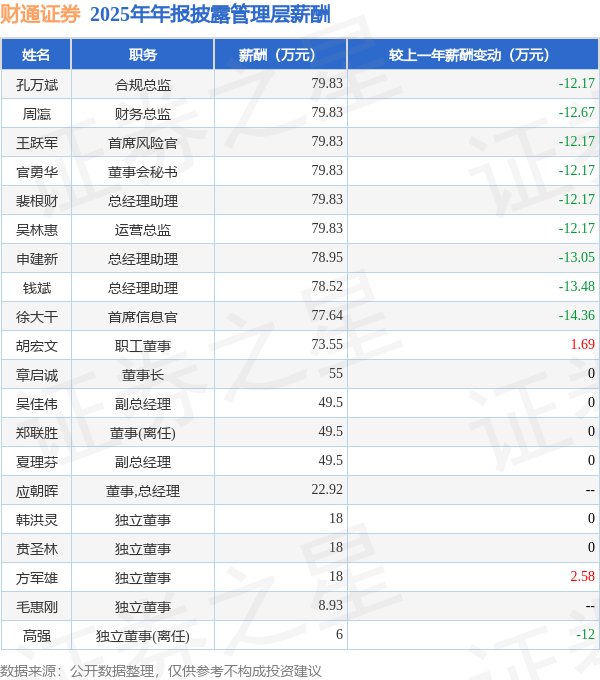Image resolution: width=600 pixels, height=680 pixels.
Task: Select the 财务总监 job title cell
Action: 143,113
